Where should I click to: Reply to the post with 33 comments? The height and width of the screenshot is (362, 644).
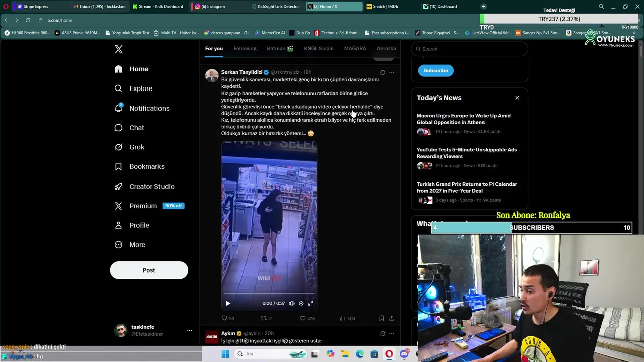228,318
